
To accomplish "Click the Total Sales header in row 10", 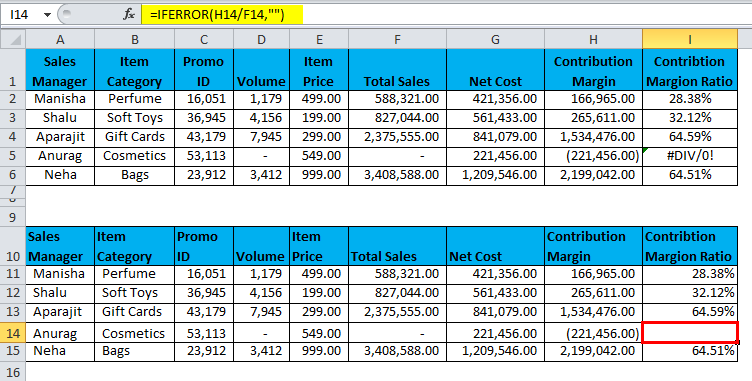I will tap(397, 246).
